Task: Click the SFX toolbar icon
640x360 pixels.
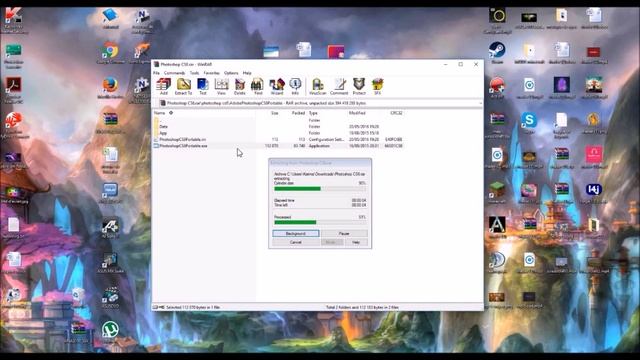Action: pos(378,86)
